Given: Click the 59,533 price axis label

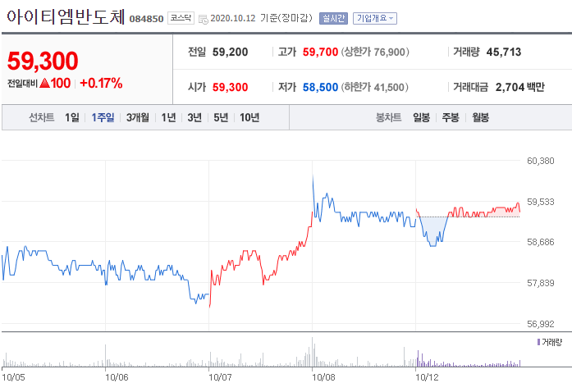Looking at the screenshot, I should click(541, 202).
